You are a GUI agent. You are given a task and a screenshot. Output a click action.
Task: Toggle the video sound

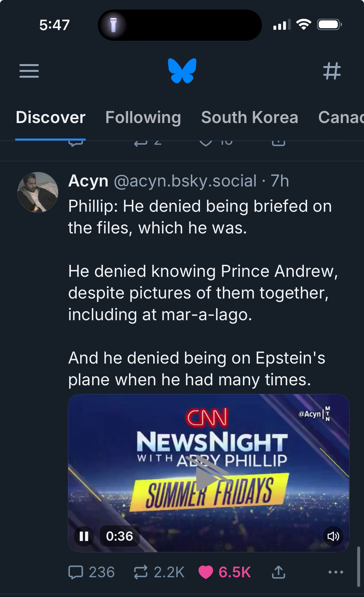pos(333,536)
